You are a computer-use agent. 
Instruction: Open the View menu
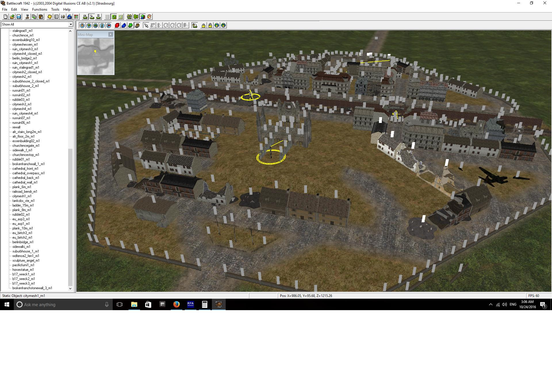(24, 9)
